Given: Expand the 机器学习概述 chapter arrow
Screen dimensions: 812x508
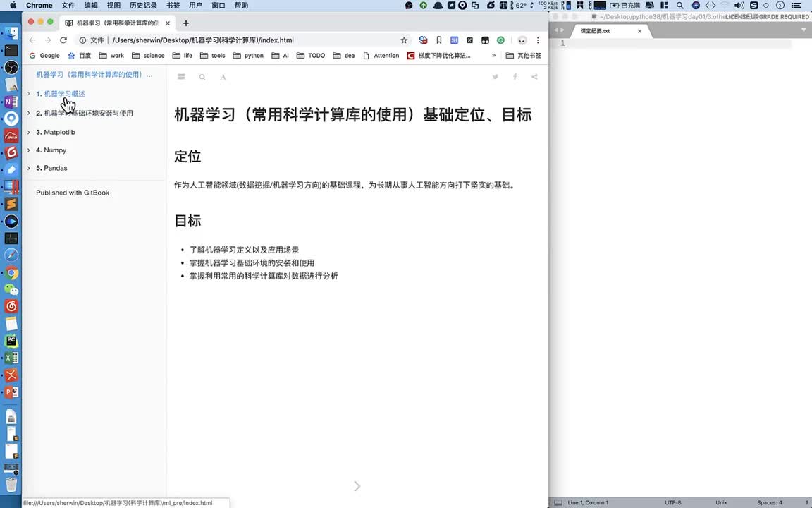Looking at the screenshot, I should 29,94.
